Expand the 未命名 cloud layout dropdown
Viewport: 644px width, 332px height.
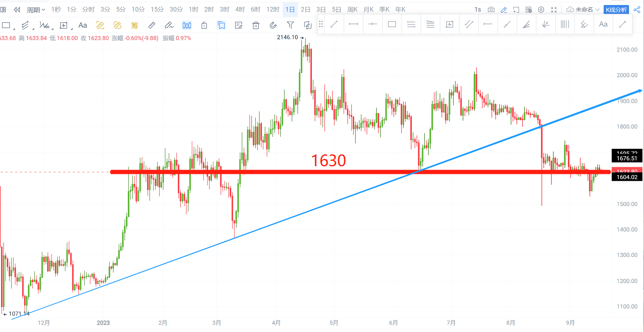coord(583,10)
